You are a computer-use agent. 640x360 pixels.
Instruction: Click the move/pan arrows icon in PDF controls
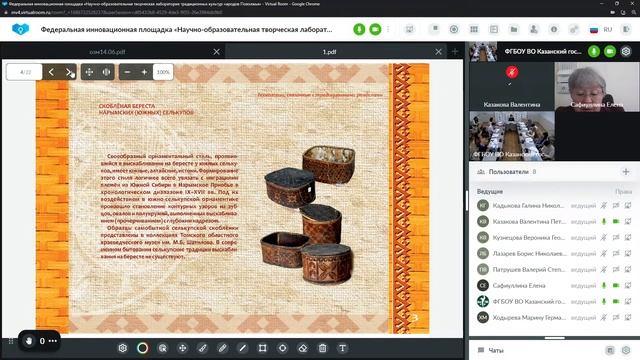point(89,72)
